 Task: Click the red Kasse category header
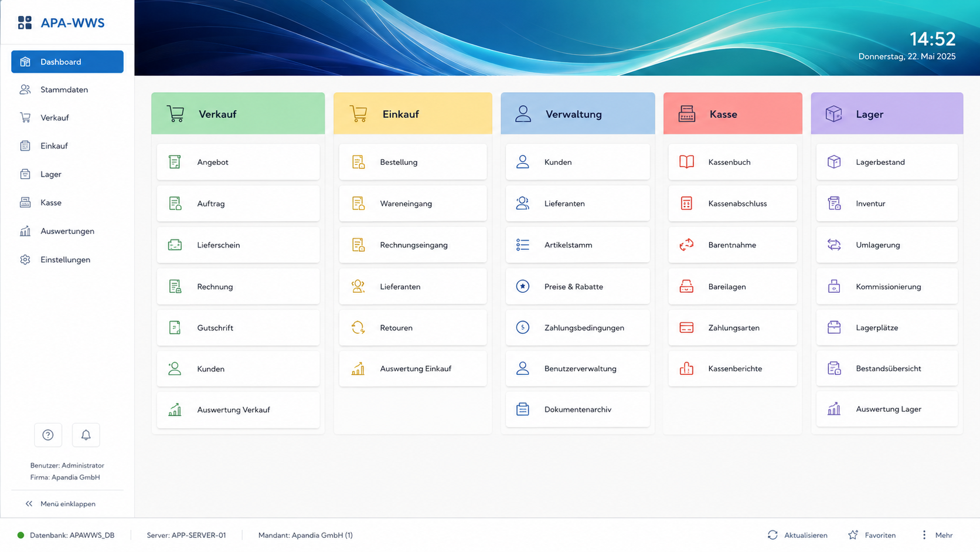(733, 113)
